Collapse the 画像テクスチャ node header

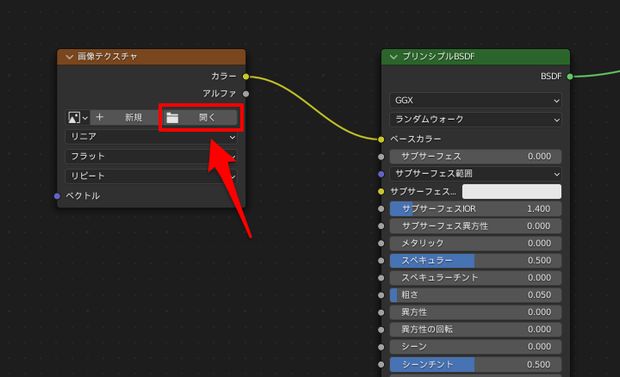70,57
